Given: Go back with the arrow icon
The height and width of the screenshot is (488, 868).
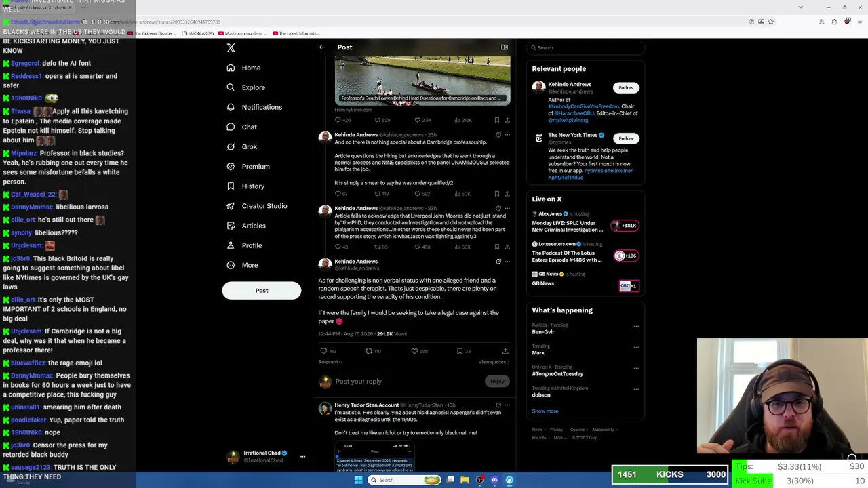Looking at the screenshot, I should [322, 47].
